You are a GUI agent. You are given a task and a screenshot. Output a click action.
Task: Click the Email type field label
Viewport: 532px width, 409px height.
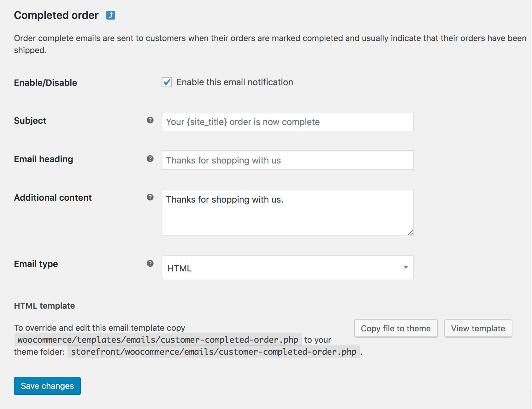point(36,264)
